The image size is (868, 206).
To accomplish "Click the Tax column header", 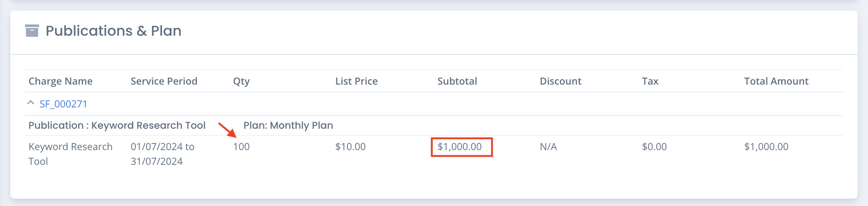I will pos(650,81).
